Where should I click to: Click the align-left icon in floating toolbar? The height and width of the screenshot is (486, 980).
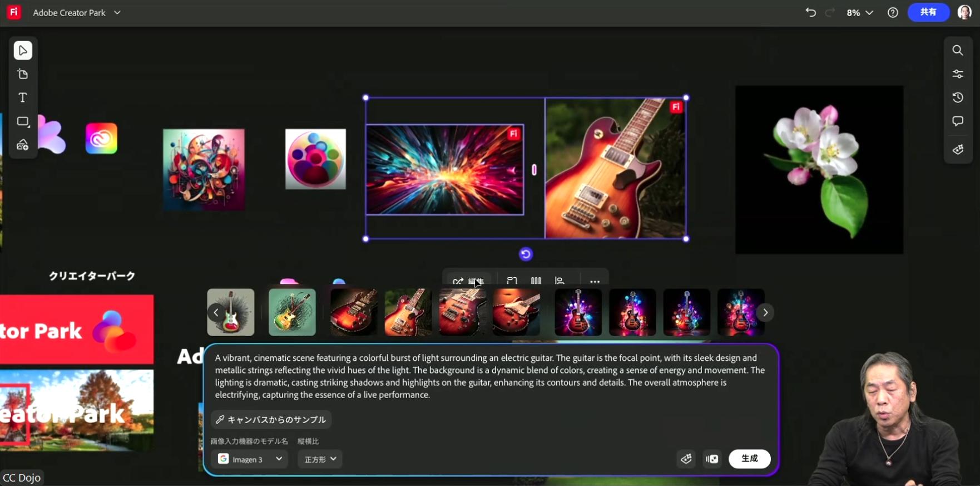tap(560, 281)
